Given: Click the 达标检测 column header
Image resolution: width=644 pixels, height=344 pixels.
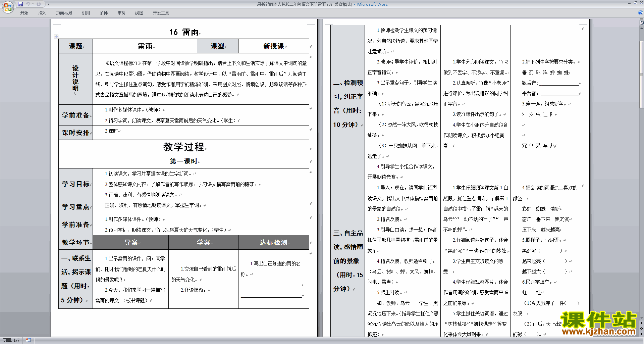Looking at the screenshot, I should tap(274, 242).
